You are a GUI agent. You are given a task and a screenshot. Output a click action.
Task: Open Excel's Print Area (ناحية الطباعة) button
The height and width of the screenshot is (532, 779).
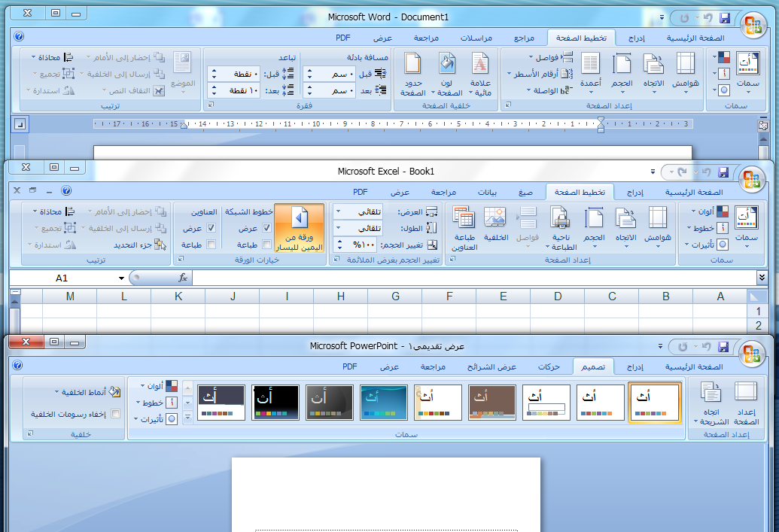pos(561,227)
